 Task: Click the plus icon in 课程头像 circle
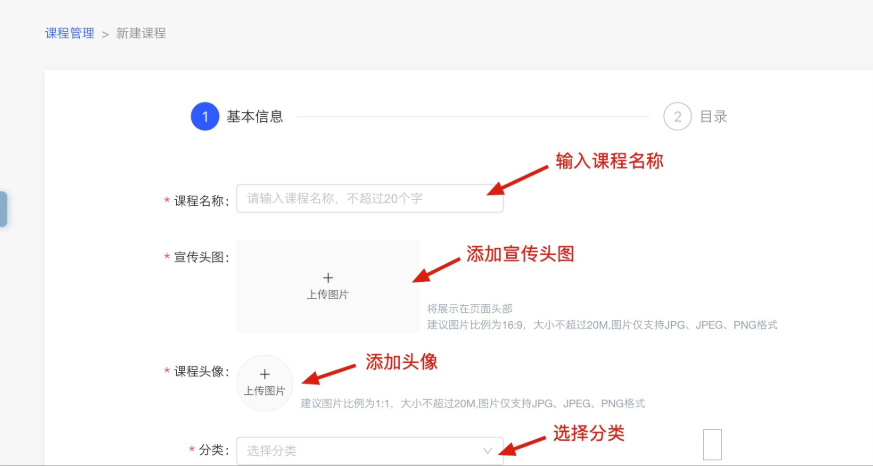[265, 374]
